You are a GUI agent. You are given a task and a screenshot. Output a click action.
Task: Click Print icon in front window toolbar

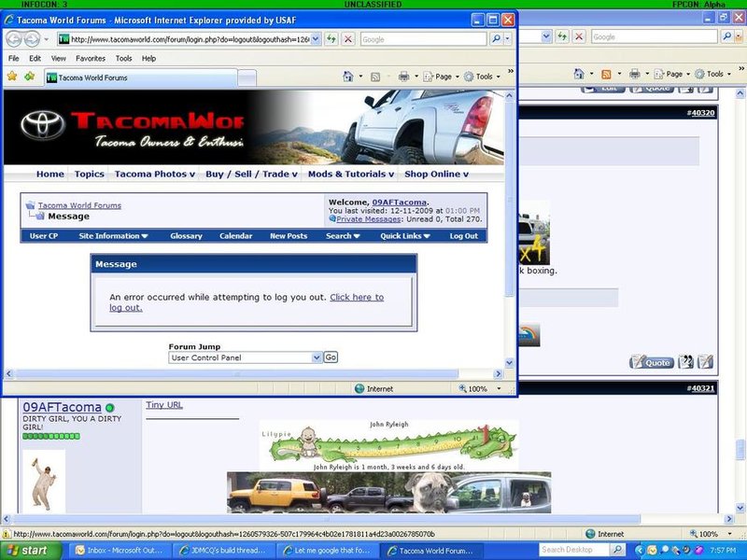(x=403, y=77)
